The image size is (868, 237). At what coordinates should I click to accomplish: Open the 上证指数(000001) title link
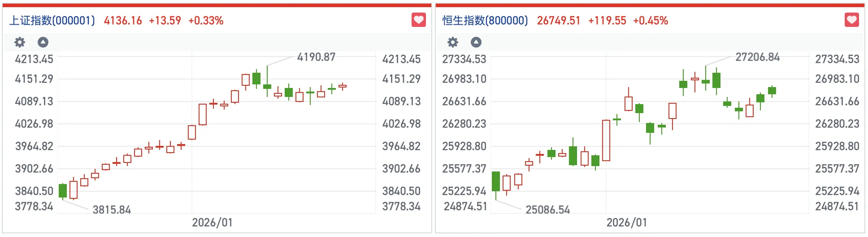click(52, 21)
